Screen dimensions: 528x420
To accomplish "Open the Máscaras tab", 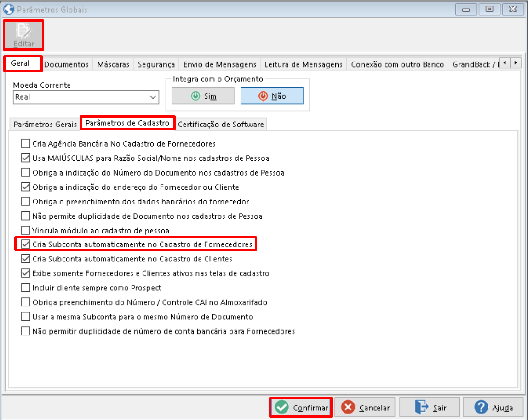I will coord(113,64).
